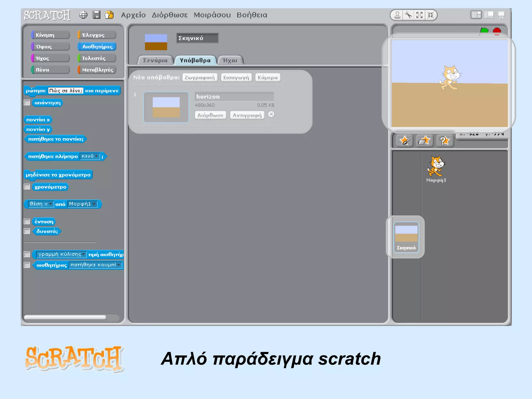Select the Σκηνικό stage thumbnail
Viewport: 532px width, 399px height.
(406, 237)
